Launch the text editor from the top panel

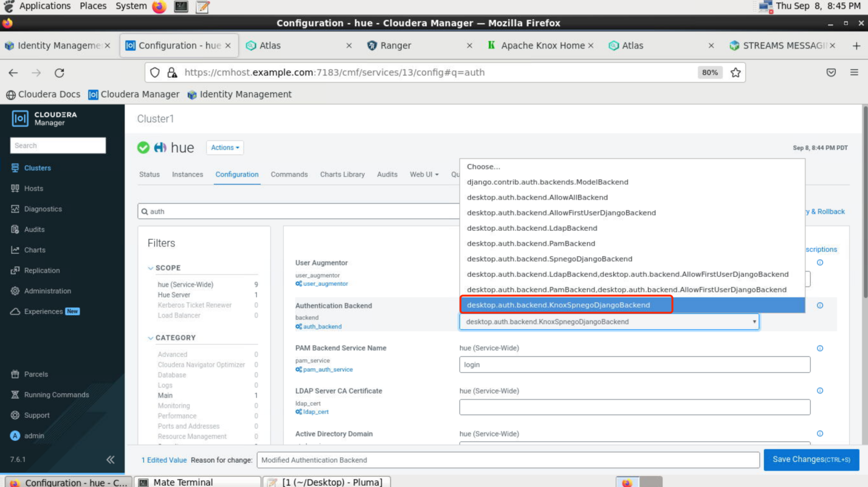pos(203,7)
